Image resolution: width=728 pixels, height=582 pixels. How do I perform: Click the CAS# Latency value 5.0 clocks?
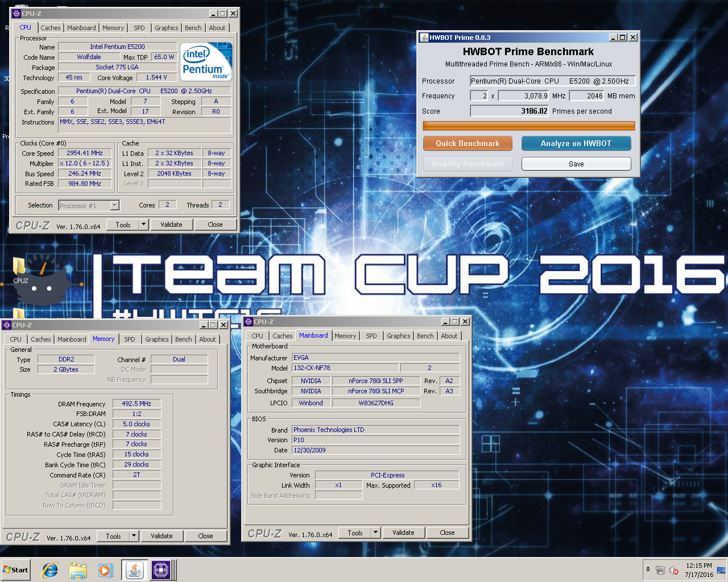136,424
